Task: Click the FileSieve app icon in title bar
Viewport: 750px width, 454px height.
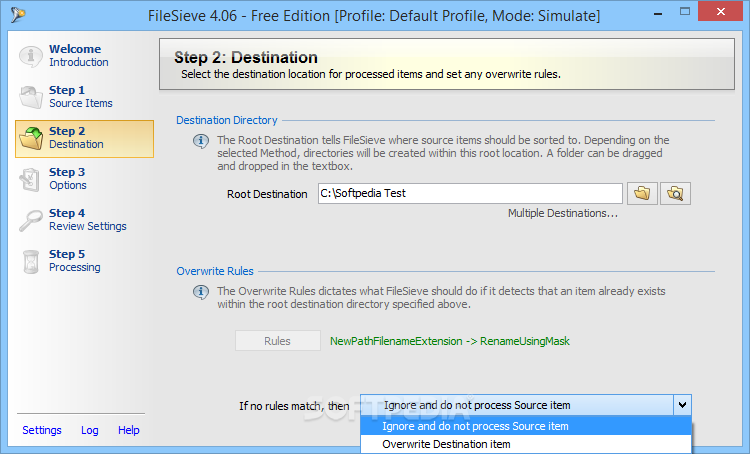Action: [x=18, y=15]
